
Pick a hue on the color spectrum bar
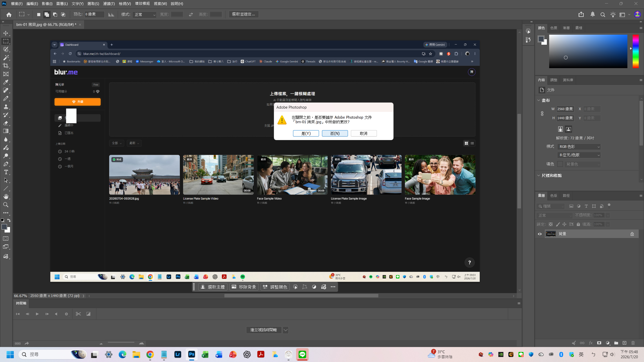click(x=636, y=52)
